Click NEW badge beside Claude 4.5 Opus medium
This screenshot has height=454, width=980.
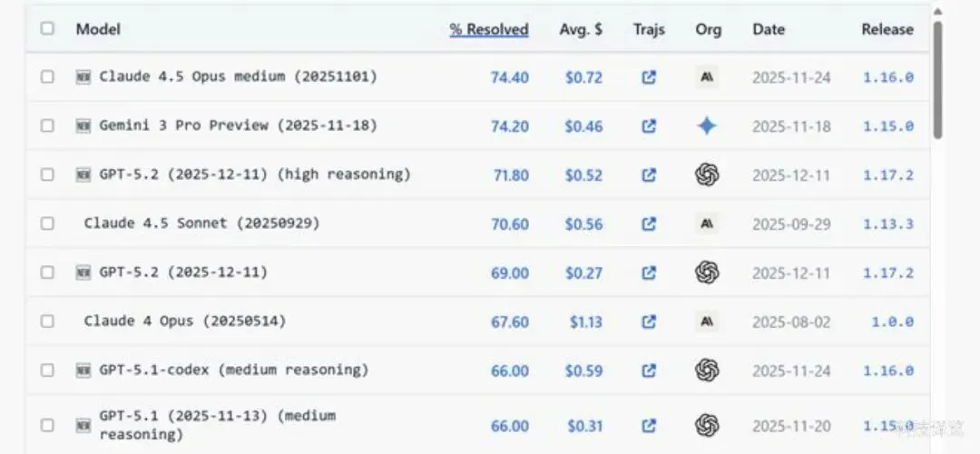83,77
